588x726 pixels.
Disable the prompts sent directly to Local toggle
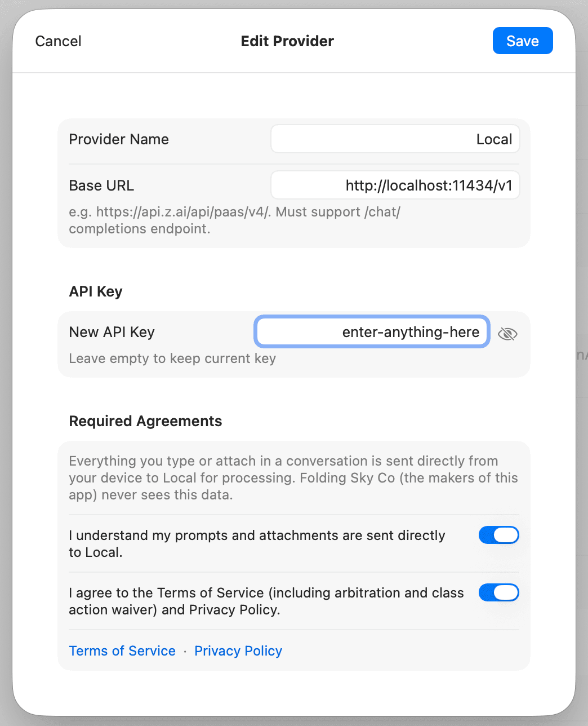point(499,535)
